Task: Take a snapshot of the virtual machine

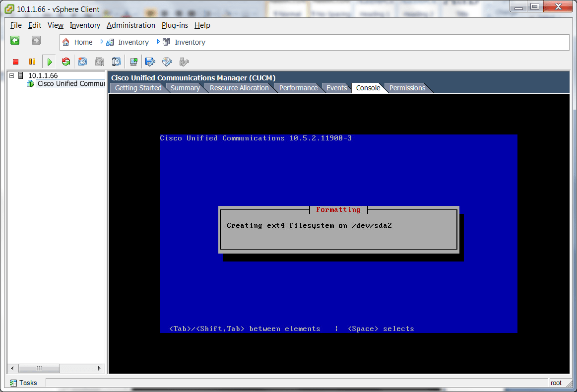Action: click(82, 62)
